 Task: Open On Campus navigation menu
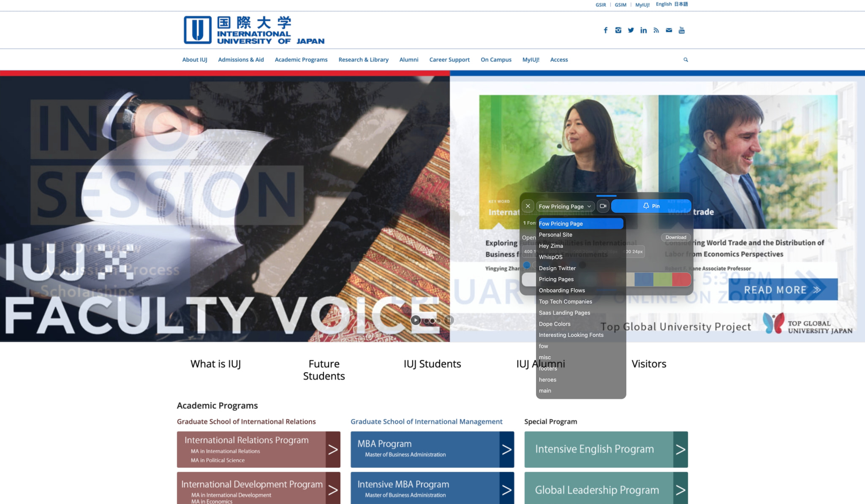(x=496, y=60)
